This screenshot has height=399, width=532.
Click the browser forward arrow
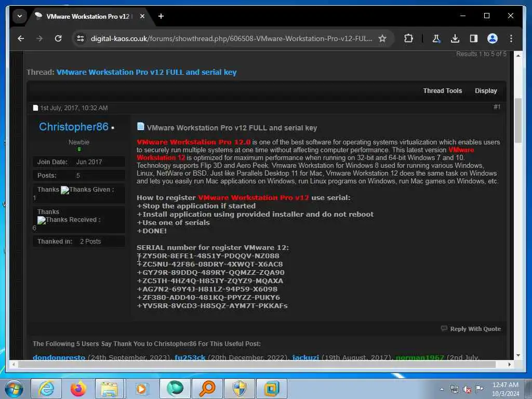pos(39,38)
